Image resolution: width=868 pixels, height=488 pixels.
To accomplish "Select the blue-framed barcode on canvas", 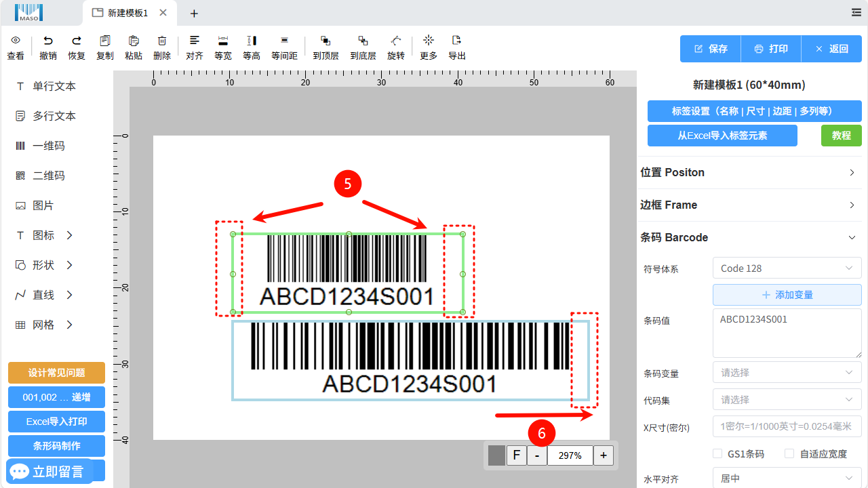I will [x=410, y=360].
